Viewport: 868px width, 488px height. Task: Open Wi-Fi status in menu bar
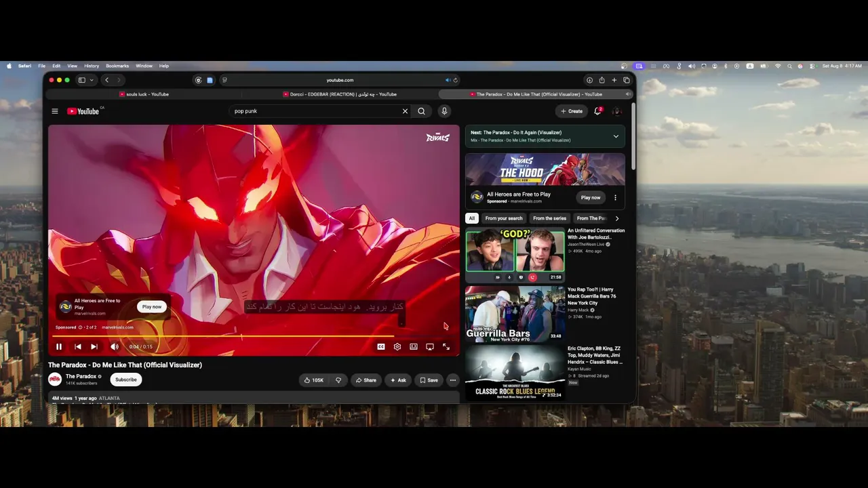[778, 66]
